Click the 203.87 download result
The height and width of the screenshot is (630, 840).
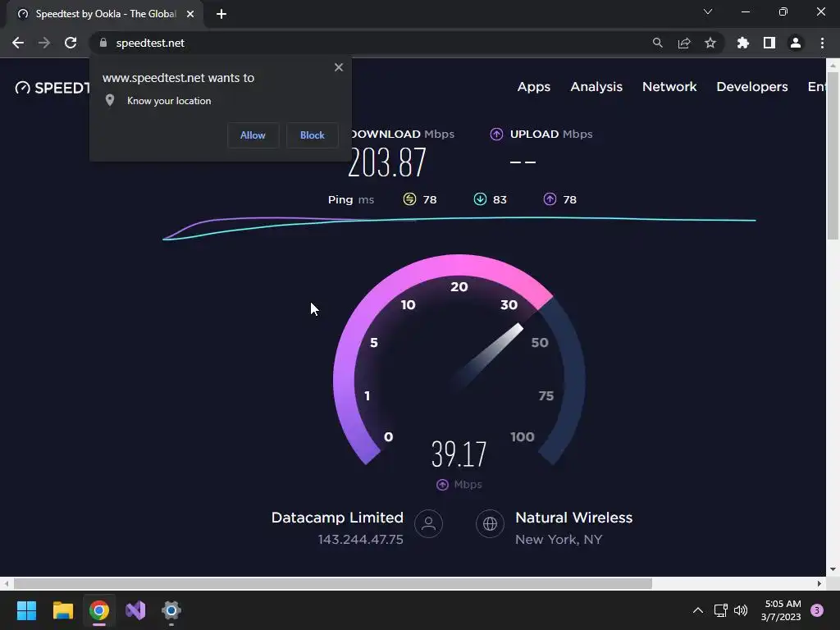point(387,163)
